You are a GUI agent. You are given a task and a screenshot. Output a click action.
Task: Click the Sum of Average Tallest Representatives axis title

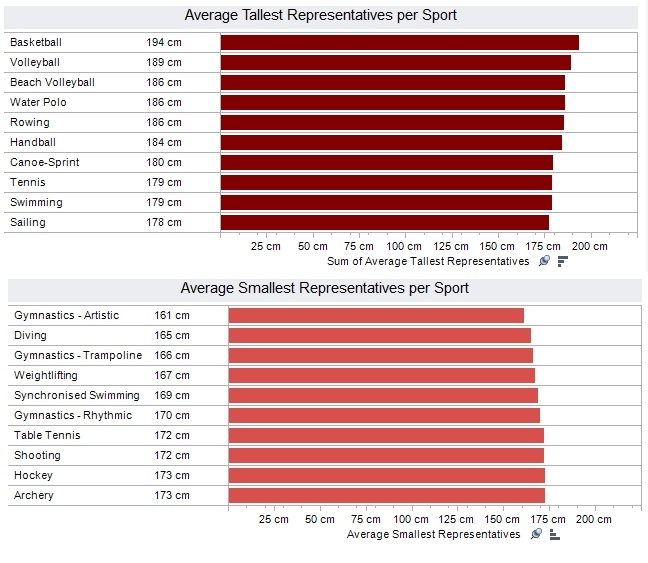[428, 261]
